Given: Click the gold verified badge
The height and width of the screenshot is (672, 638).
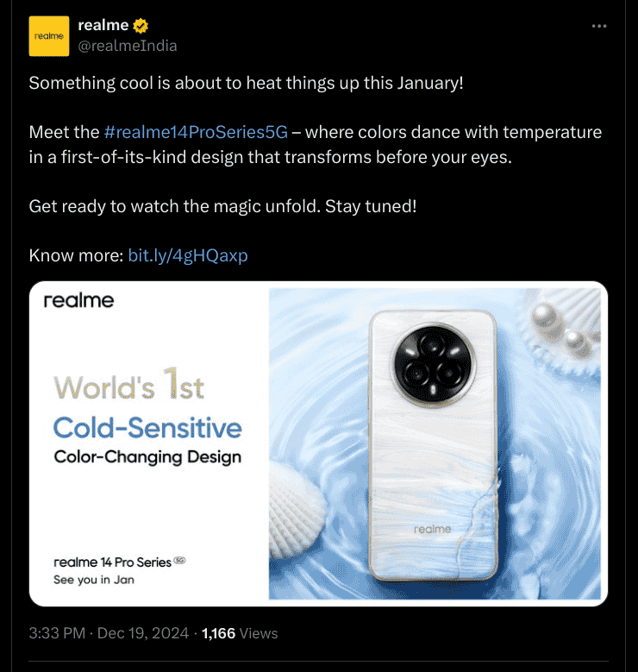Looking at the screenshot, I should (x=142, y=27).
